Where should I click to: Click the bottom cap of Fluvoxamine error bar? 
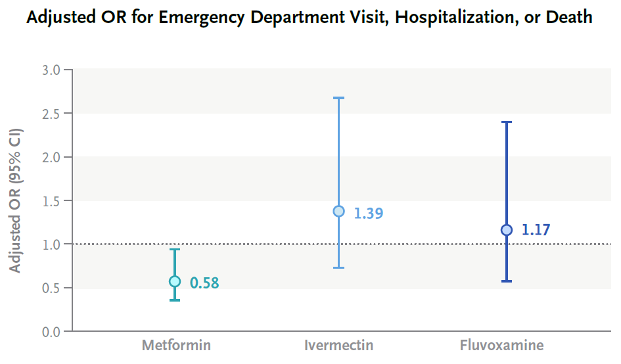[x=507, y=281]
